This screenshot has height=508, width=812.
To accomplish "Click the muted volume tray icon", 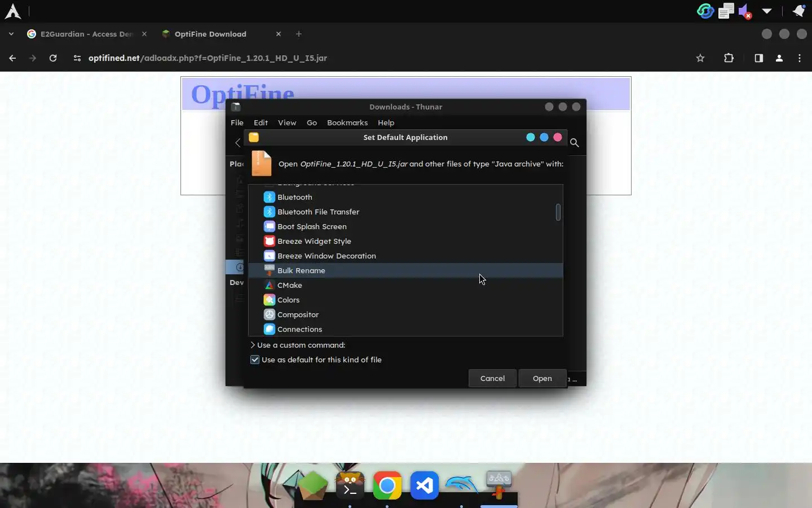I will 745,11.
